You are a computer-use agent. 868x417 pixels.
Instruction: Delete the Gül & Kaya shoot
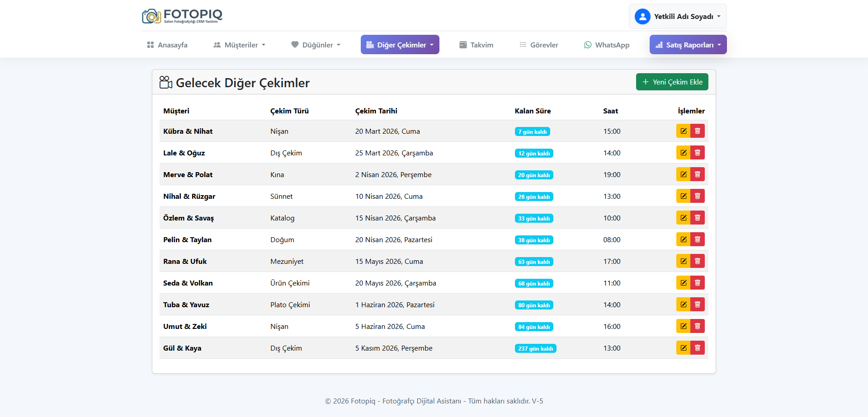698,348
